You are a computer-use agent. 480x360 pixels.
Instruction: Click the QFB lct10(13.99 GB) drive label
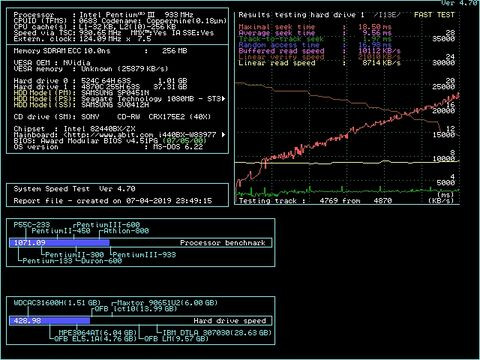pos(136,309)
